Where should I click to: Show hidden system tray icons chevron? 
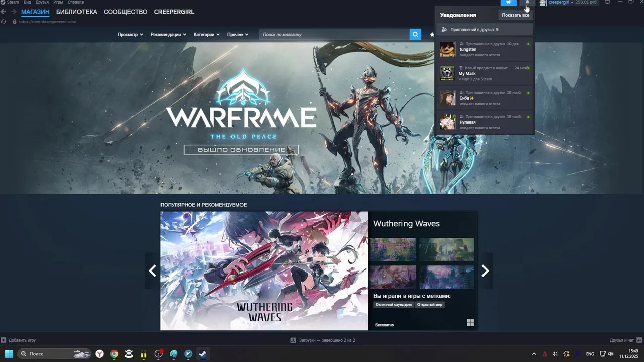pos(534,354)
